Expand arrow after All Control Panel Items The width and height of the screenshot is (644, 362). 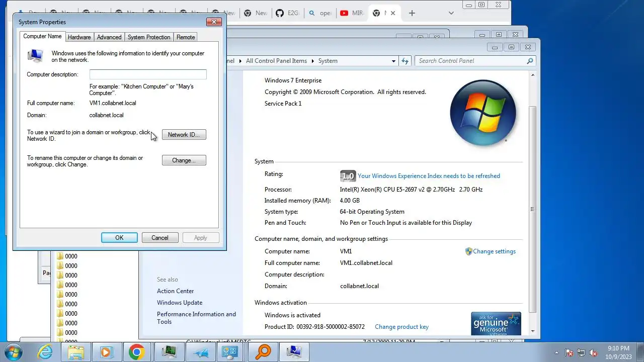click(312, 61)
